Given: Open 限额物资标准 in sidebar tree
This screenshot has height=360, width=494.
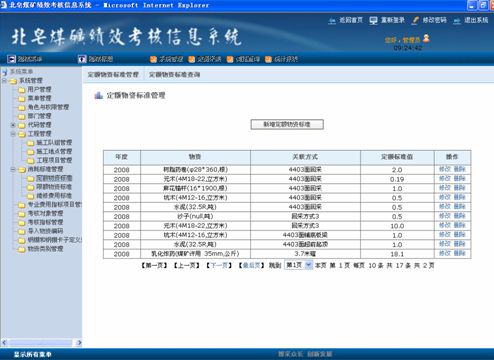Looking at the screenshot, I should click(54, 187).
